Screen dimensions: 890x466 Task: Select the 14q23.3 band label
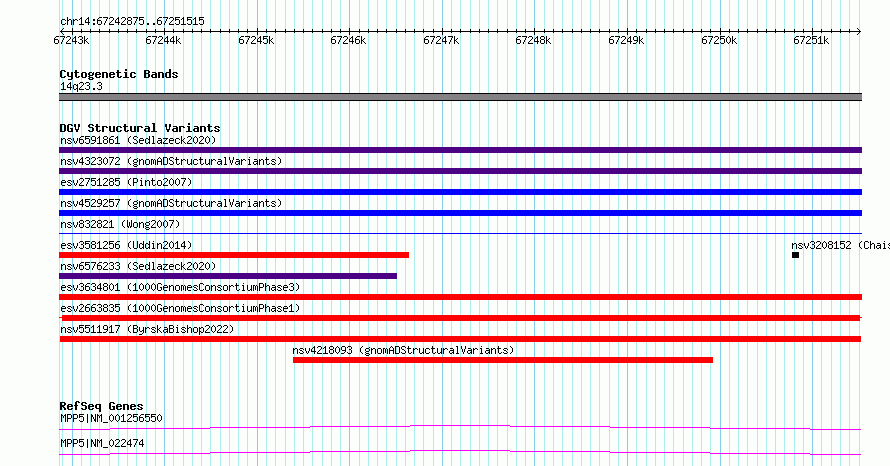click(x=81, y=86)
